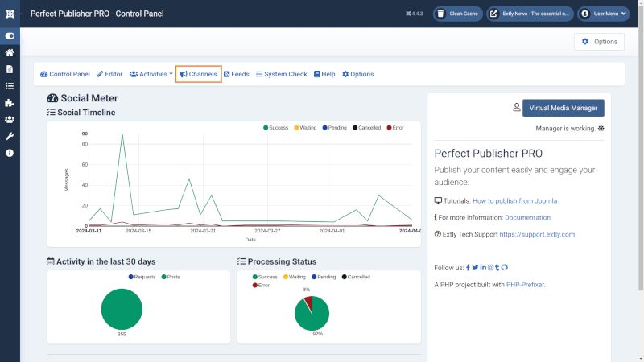Open Help sidebar info icon

[10, 153]
